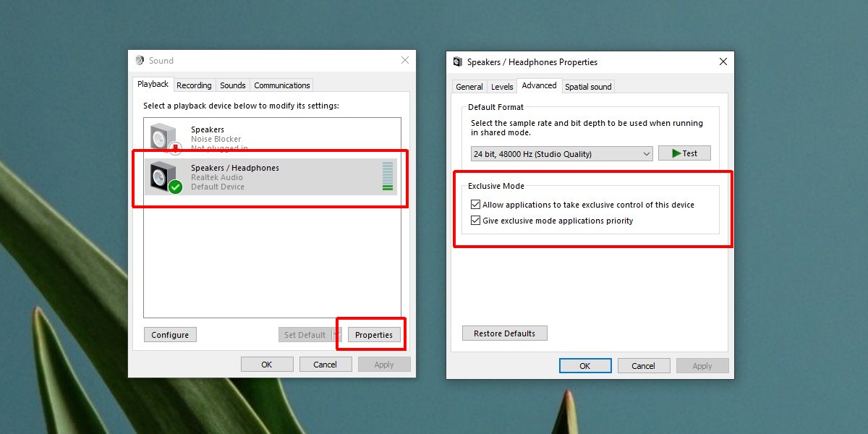
Task: Click the volume level meter beside Speakers / Headphones
Action: pyautogui.click(x=388, y=176)
